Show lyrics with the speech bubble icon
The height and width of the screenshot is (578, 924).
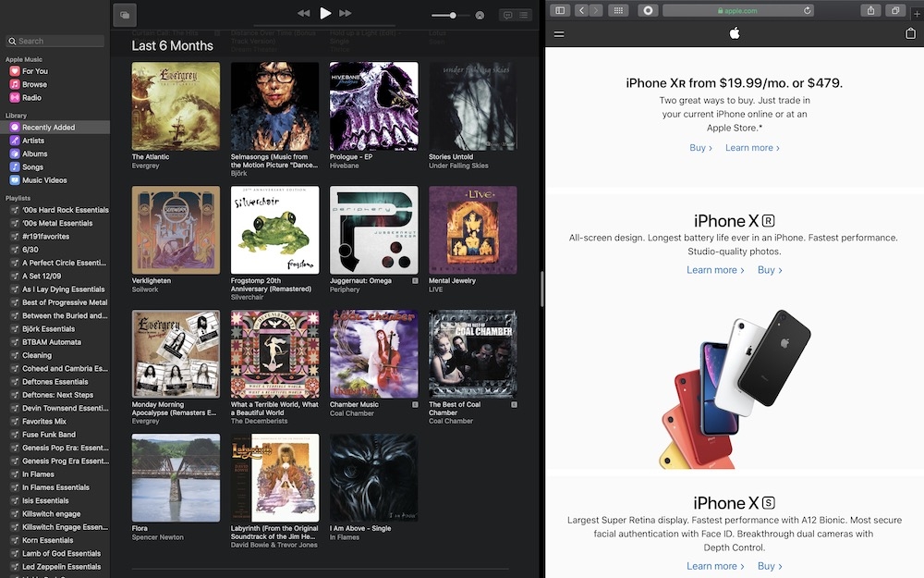click(507, 16)
